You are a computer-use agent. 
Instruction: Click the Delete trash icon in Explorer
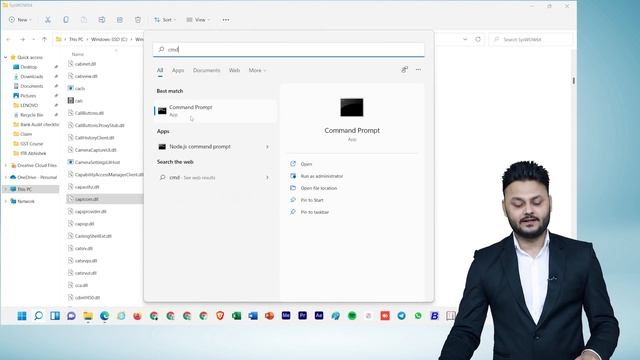[138, 20]
